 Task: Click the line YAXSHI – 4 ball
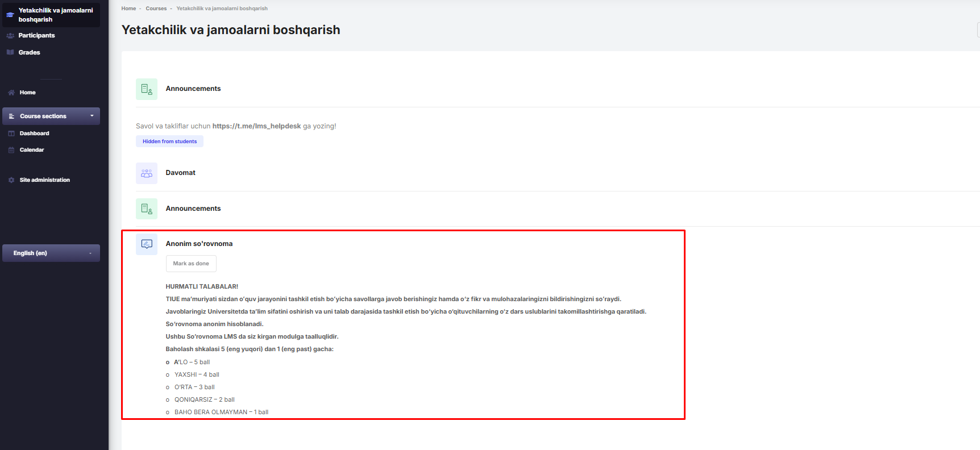(x=197, y=375)
